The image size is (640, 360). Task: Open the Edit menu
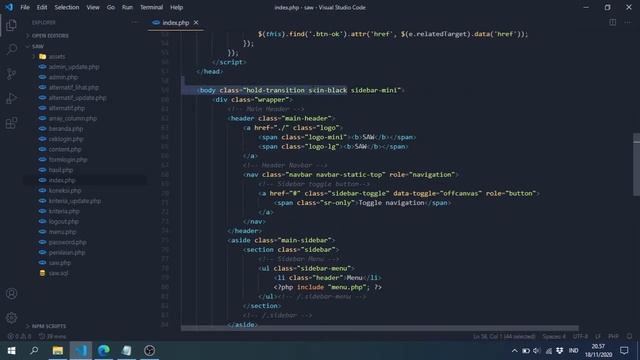point(42,7)
